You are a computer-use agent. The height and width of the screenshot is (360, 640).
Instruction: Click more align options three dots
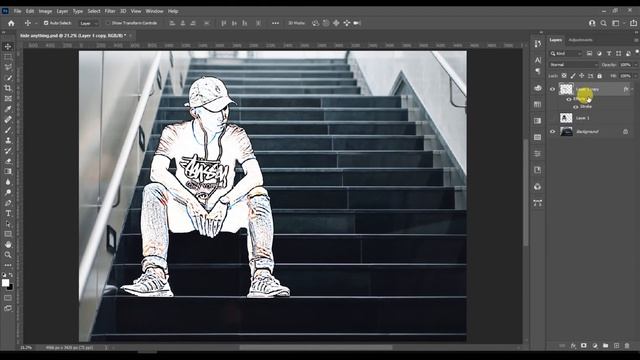(276, 23)
